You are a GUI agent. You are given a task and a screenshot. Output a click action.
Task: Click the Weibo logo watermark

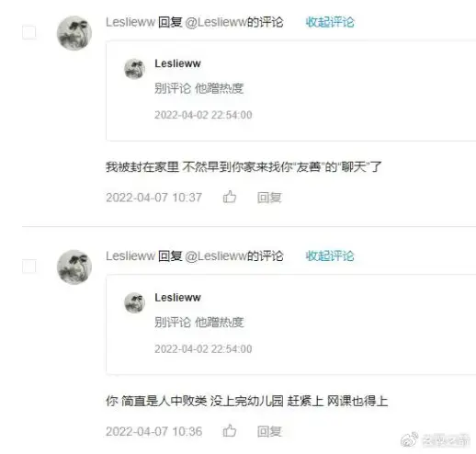tap(410, 439)
